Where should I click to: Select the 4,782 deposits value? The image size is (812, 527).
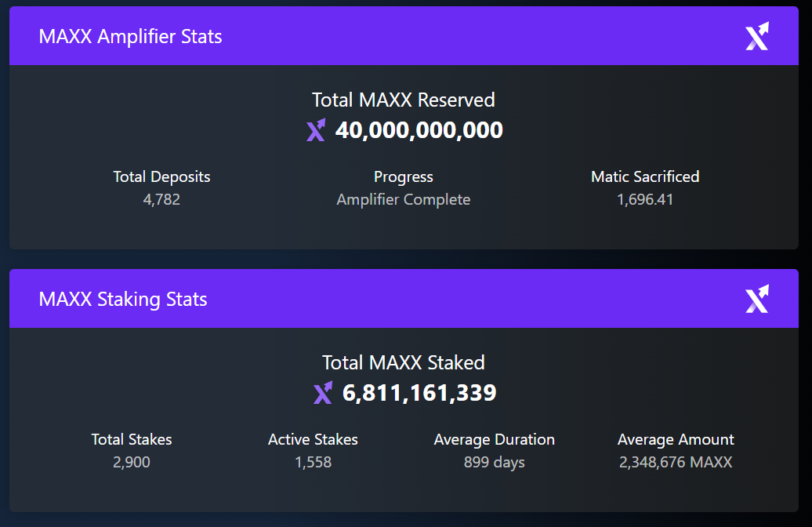tap(161, 199)
